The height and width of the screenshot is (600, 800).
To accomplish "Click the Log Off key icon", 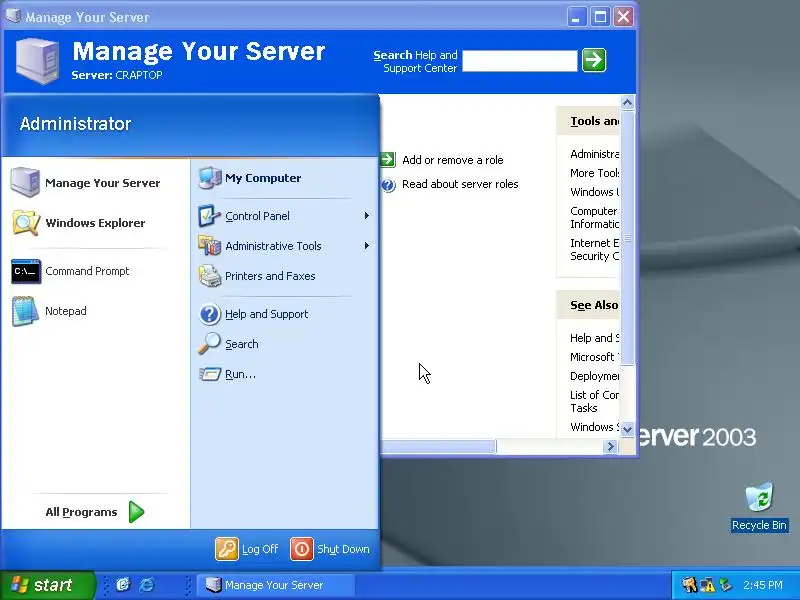I will click(227, 549).
